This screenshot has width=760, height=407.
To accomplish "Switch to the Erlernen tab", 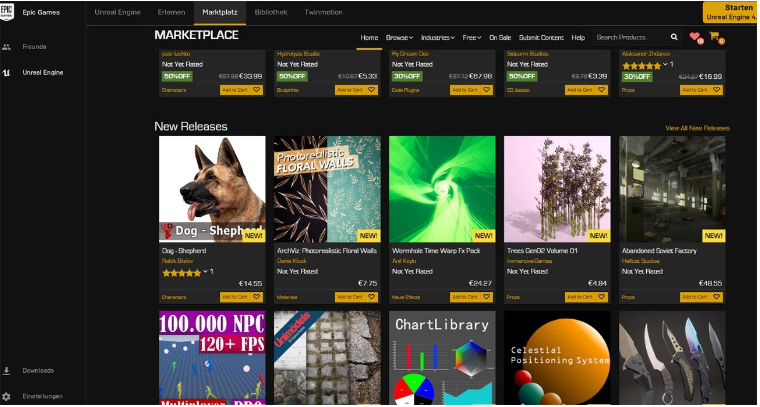I will (x=171, y=13).
